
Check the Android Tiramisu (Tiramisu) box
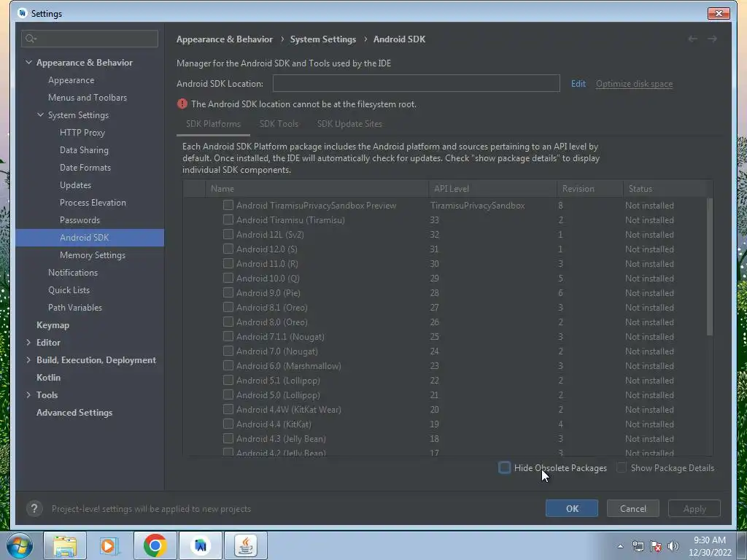228,219
